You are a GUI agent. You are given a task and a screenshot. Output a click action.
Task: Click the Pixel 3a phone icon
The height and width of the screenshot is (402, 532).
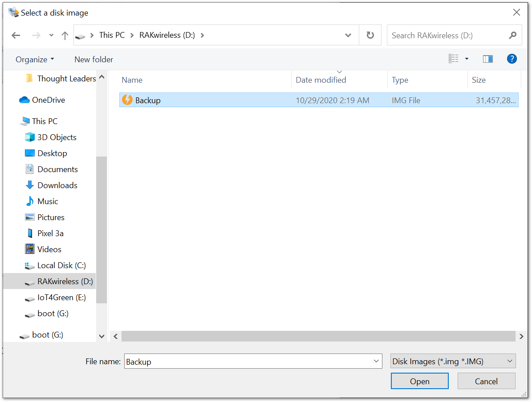point(30,233)
